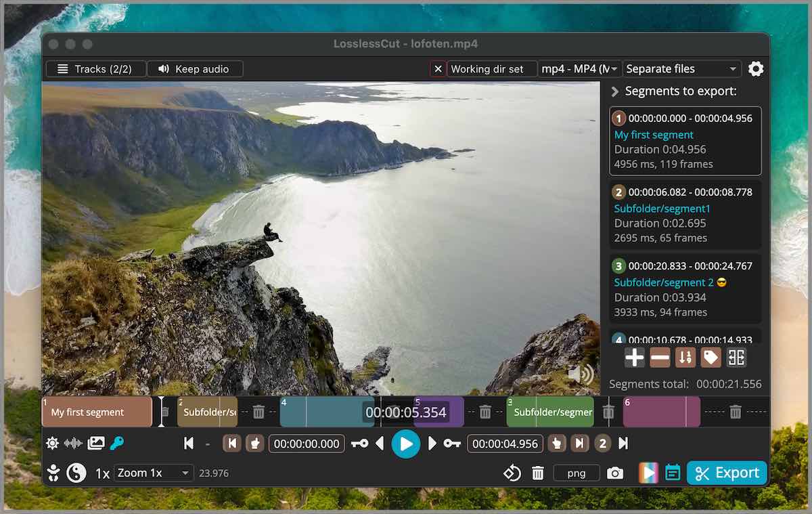Click the split segment icon in segments panel
Screen dimensions: 812x514
(736, 357)
